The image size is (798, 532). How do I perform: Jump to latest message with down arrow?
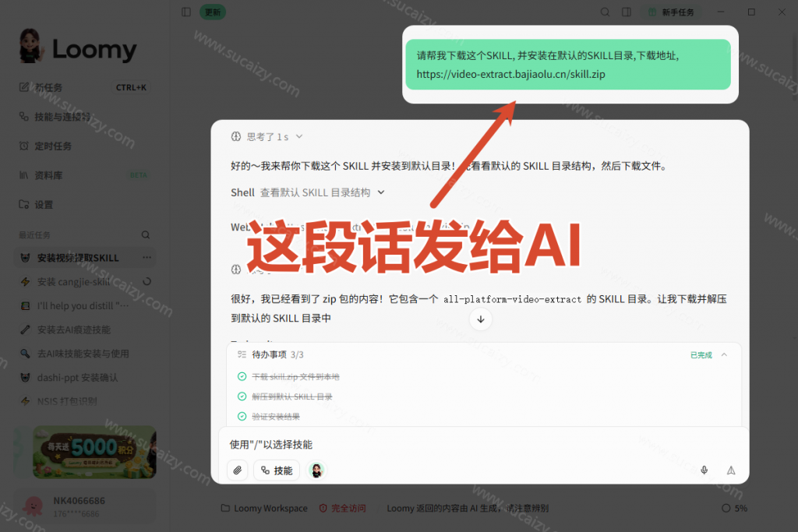pyautogui.click(x=480, y=319)
